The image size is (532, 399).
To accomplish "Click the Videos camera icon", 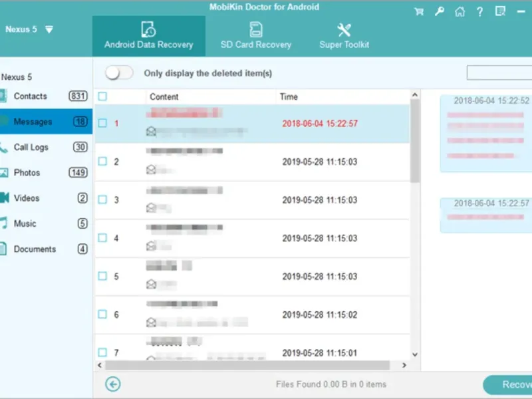I will pos(4,198).
